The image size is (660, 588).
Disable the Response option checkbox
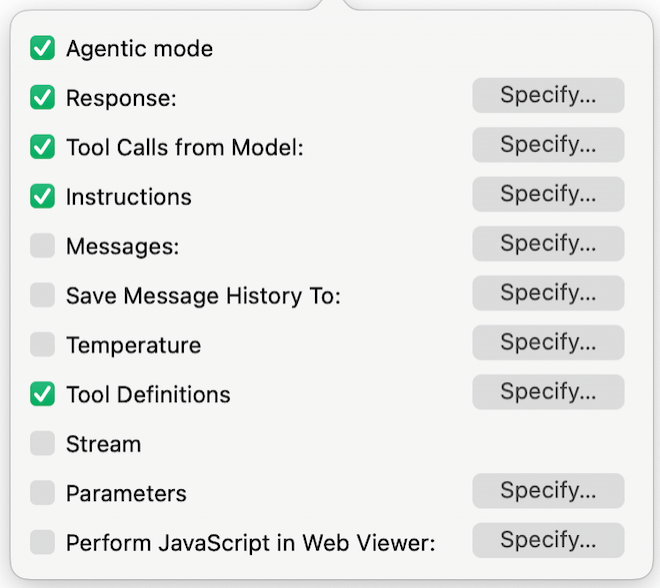click(42, 97)
